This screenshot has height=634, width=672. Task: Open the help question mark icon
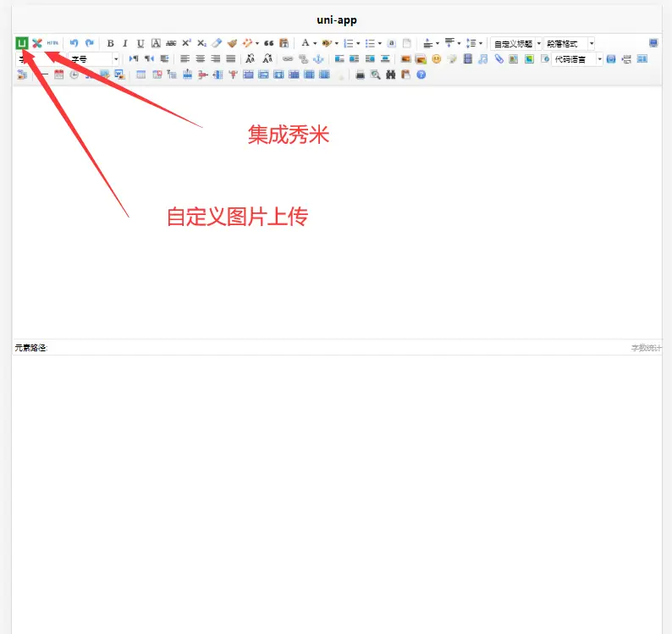pos(421,74)
